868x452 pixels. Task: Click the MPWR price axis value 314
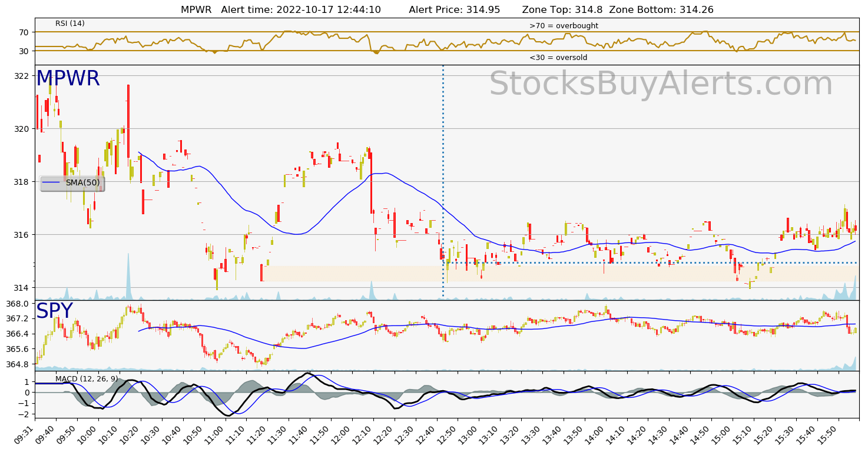[x=21, y=288]
